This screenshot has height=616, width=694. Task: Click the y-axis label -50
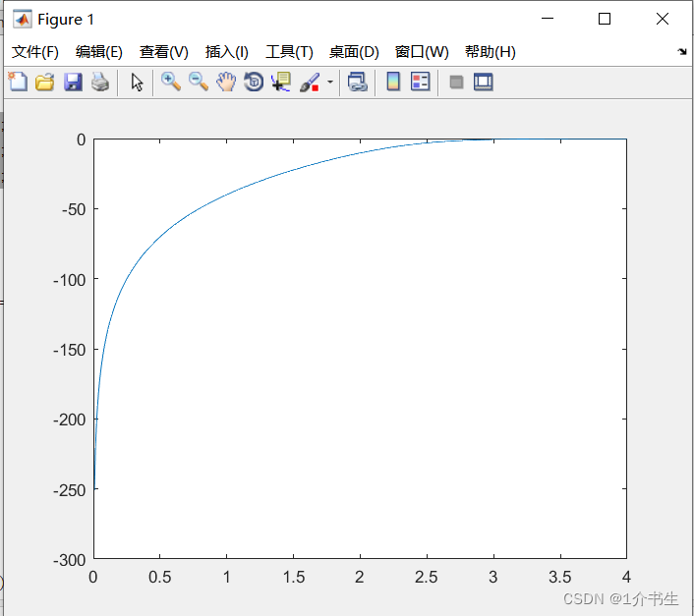click(74, 209)
